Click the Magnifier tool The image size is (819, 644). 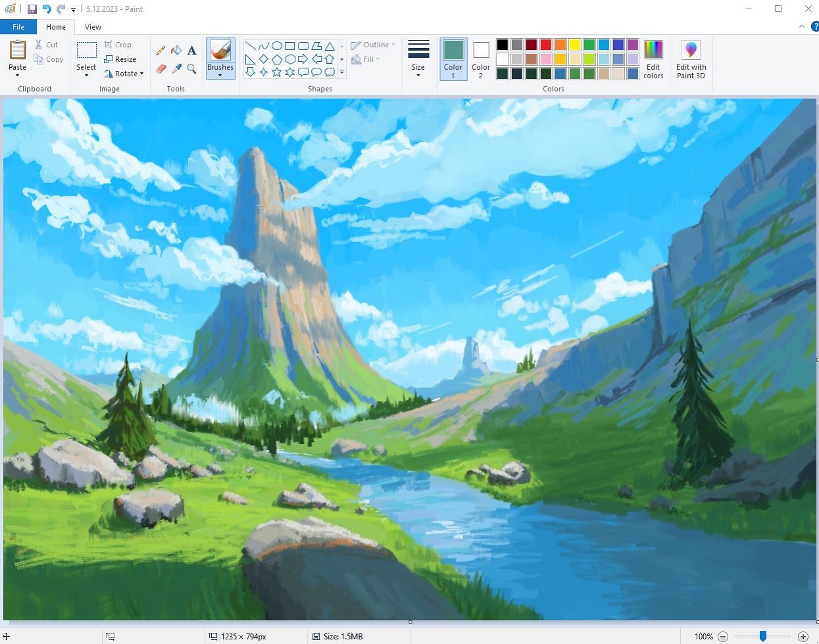pos(191,68)
